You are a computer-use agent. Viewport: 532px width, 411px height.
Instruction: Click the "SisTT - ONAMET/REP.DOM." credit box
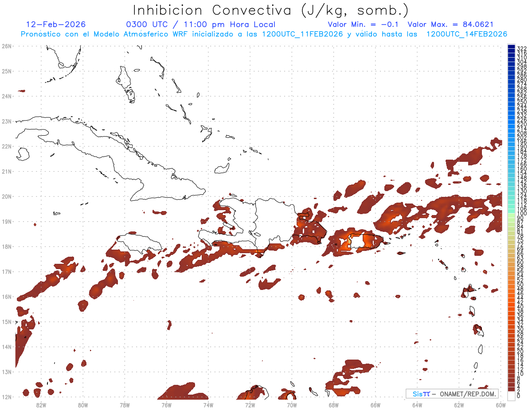click(453, 394)
